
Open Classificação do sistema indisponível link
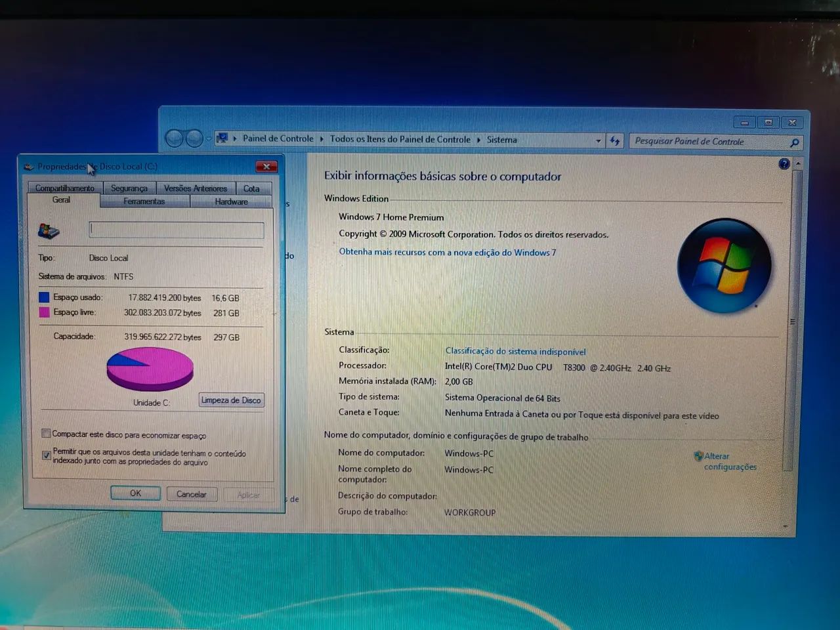[x=515, y=352]
